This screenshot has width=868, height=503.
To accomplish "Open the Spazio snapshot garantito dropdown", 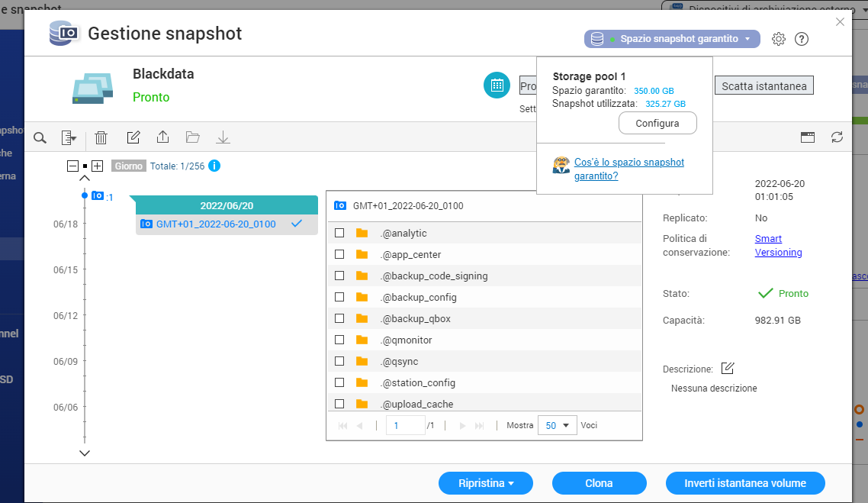I will [x=672, y=39].
